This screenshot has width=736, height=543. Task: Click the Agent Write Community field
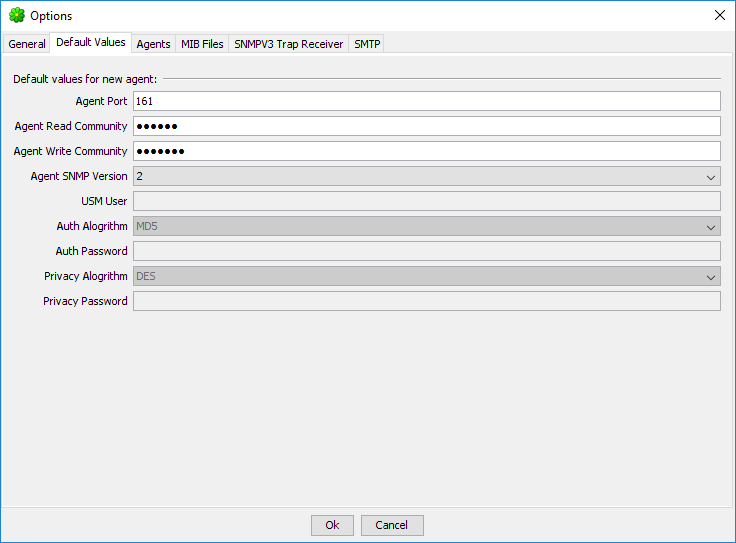tap(426, 151)
